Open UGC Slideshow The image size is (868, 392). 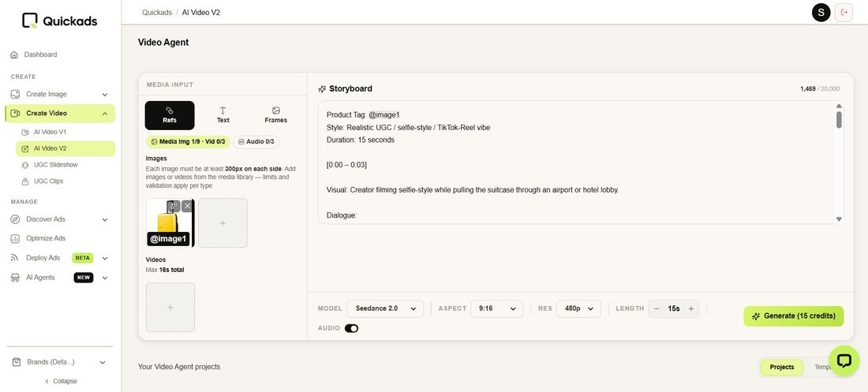50,165
